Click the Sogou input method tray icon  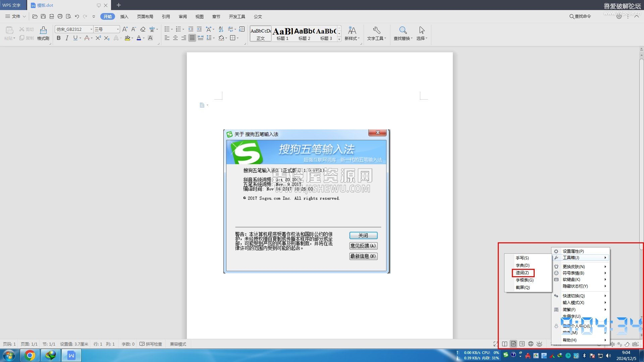(506, 355)
